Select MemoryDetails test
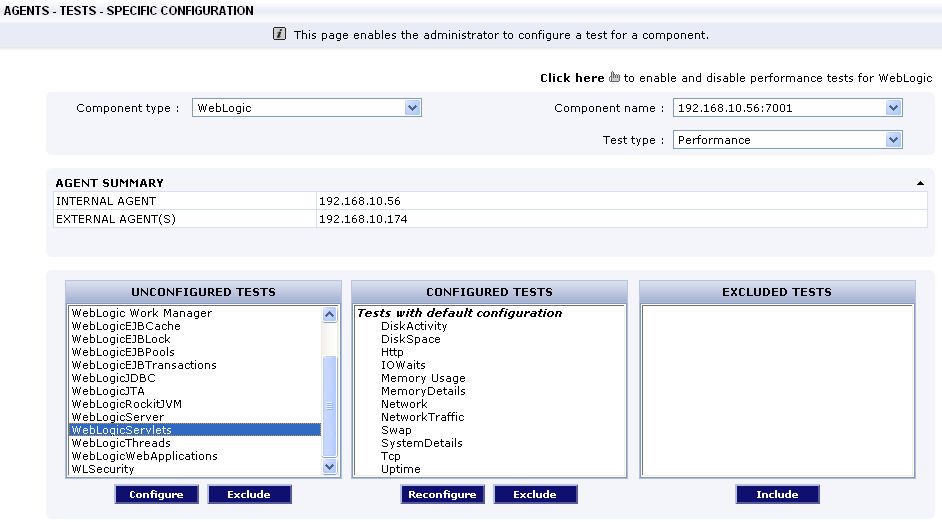The height and width of the screenshot is (522, 942). pyautogui.click(x=424, y=391)
